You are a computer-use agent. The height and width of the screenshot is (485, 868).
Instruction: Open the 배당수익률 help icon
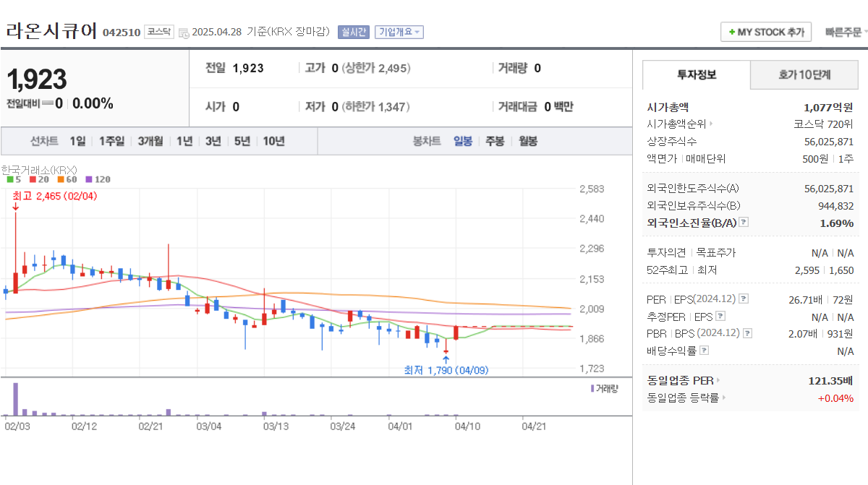(703, 349)
